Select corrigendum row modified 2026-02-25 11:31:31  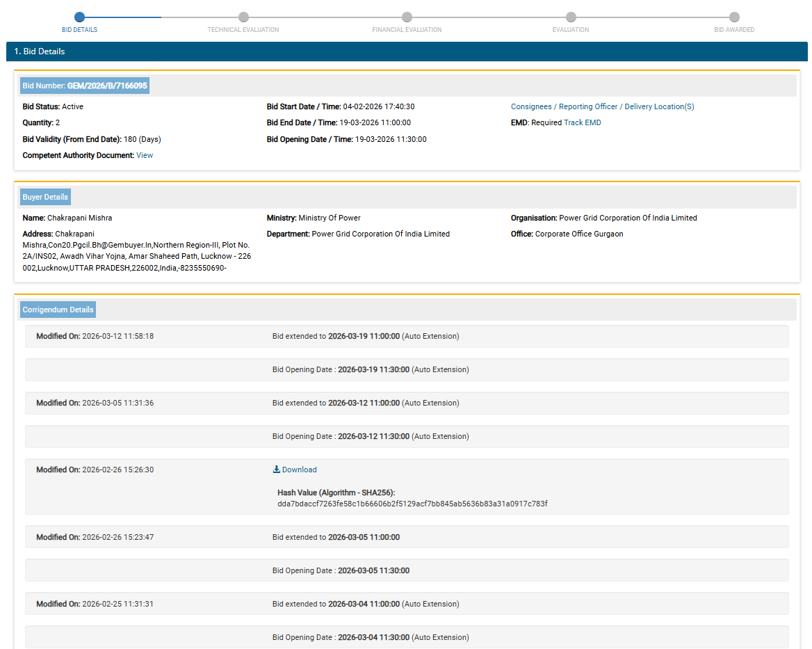(x=407, y=604)
